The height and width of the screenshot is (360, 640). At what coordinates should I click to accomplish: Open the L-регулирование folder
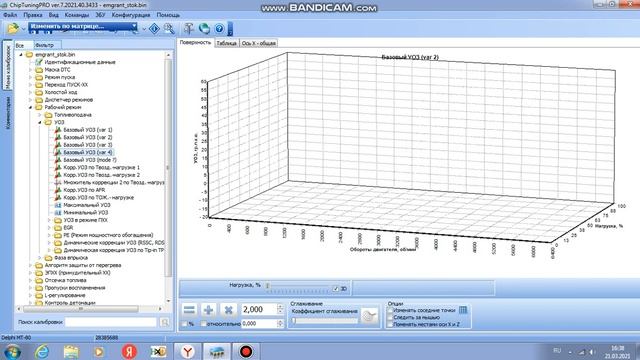[x=64, y=295]
